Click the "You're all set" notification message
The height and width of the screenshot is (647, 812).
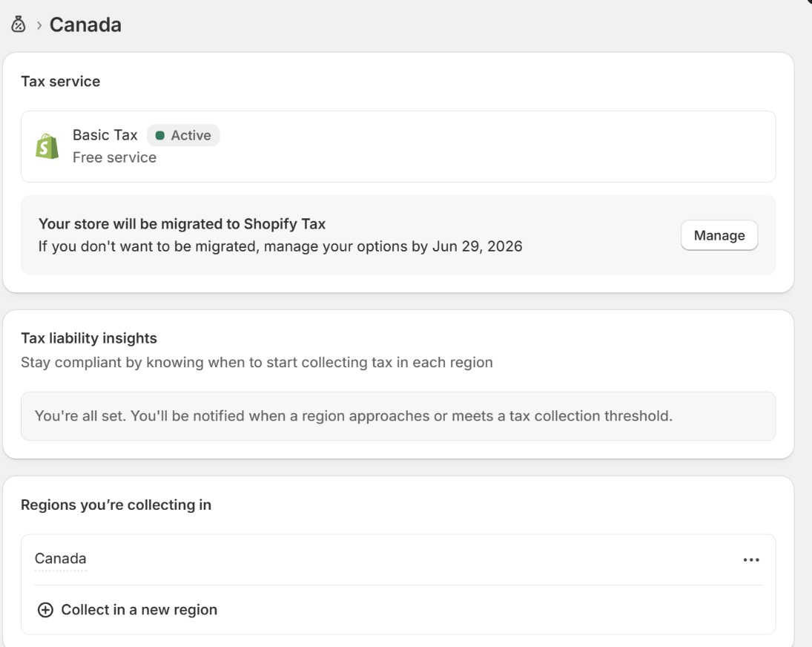354,416
